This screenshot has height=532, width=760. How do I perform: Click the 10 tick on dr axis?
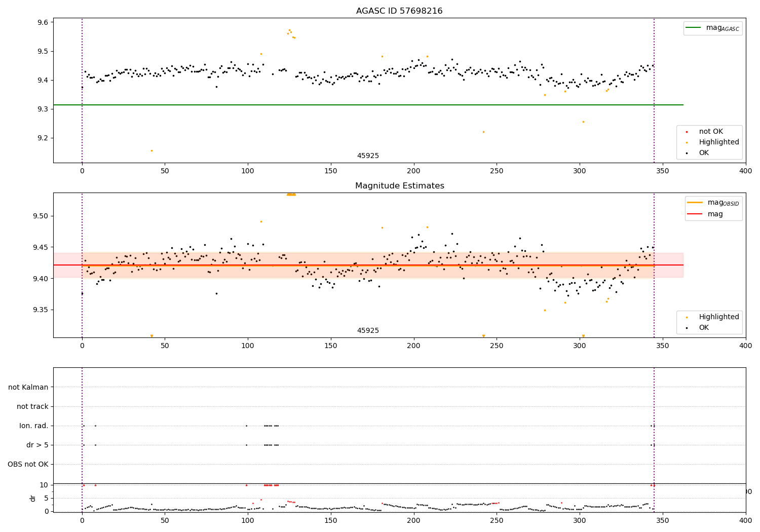coord(45,485)
